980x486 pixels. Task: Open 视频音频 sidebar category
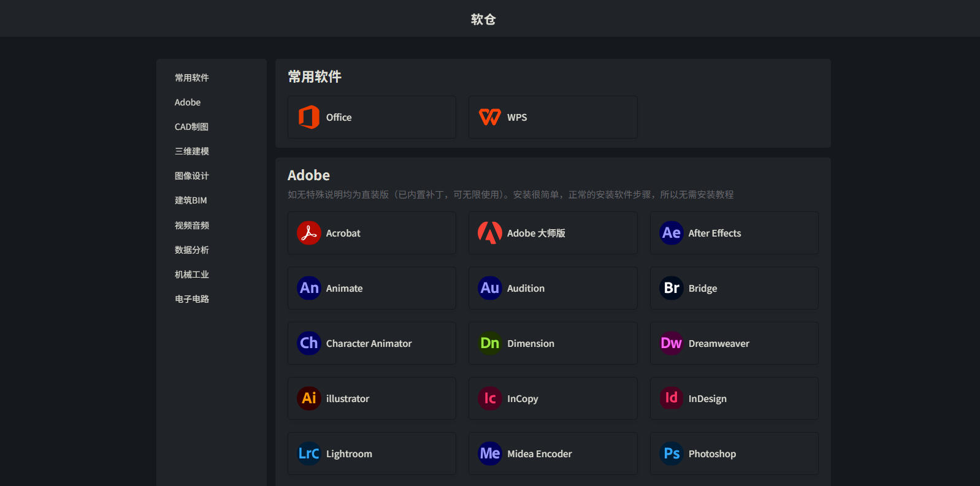click(x=192, y=226)
